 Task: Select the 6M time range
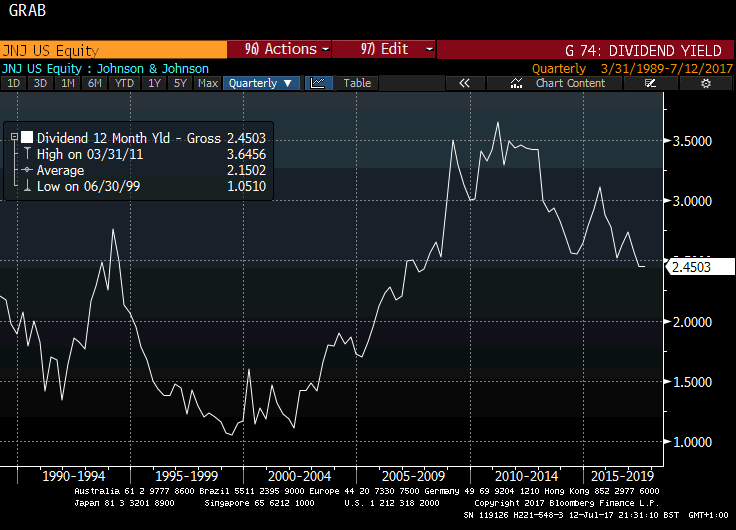[x=95, y=83]
